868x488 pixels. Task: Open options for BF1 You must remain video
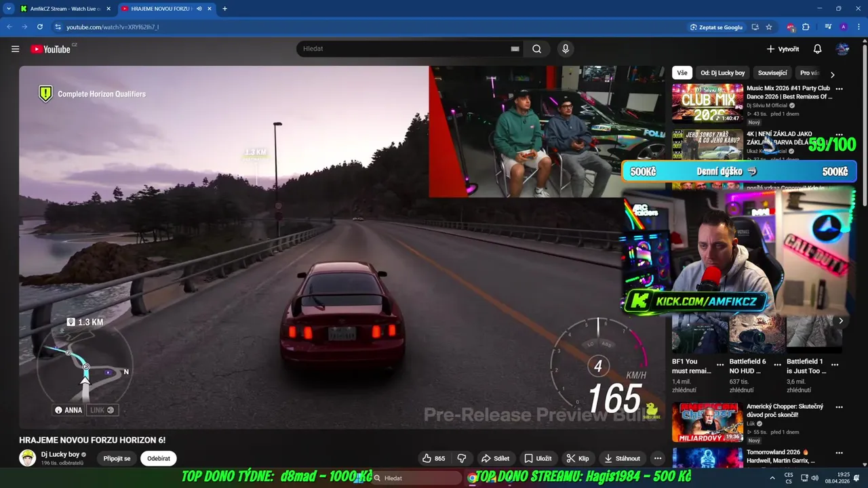pos(720,365)
